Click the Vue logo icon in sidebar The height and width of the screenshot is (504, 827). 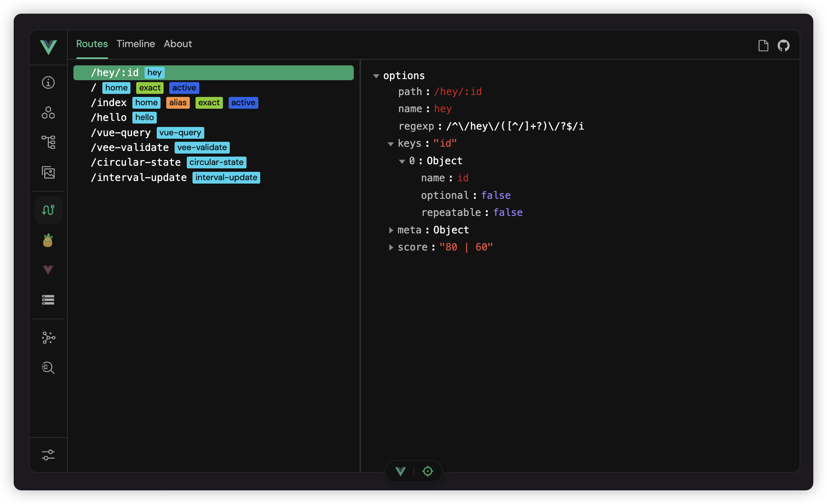coord(48,269)
